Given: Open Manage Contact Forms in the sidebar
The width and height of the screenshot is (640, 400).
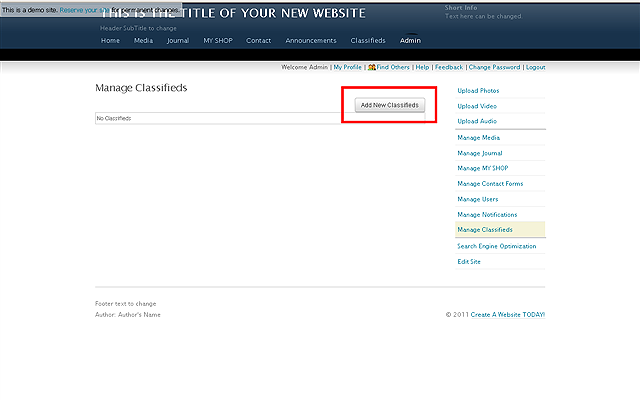Looking at the screenshot, I should pyautogui.click(x=490, y=184).
